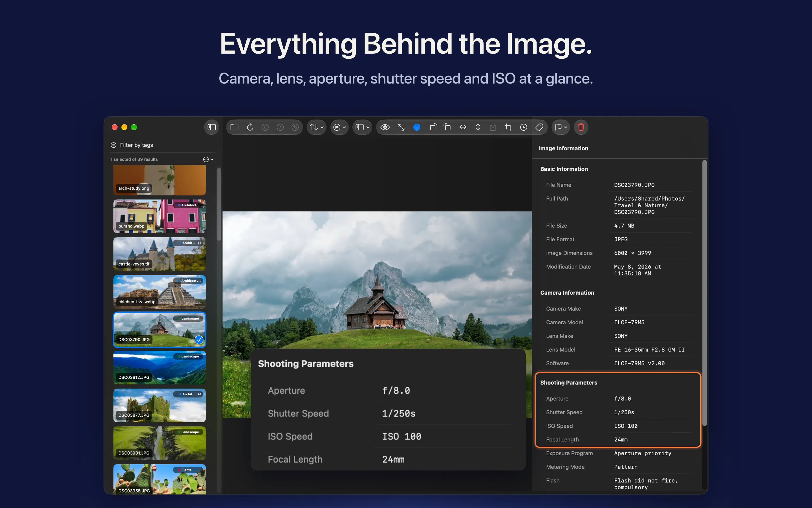Click the save/export download icon
This screenshot has height=508, width=812.
pos(493,127)
